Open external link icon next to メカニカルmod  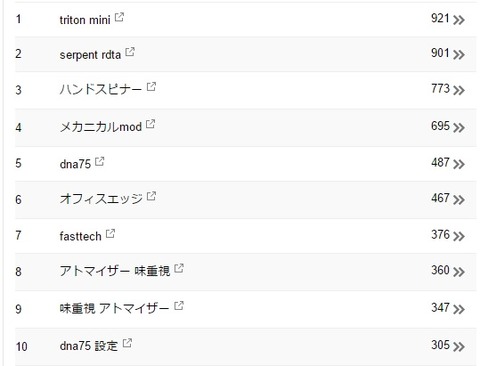click(151, 124)
